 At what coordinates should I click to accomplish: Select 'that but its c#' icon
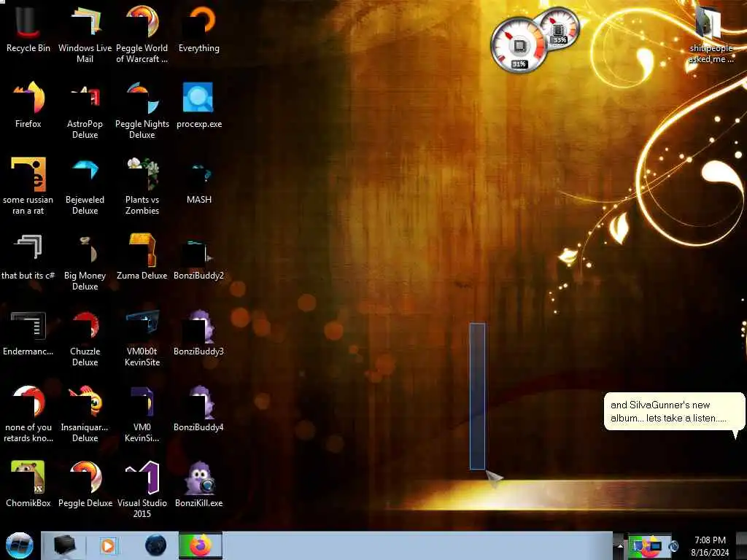tap(28, 257)
